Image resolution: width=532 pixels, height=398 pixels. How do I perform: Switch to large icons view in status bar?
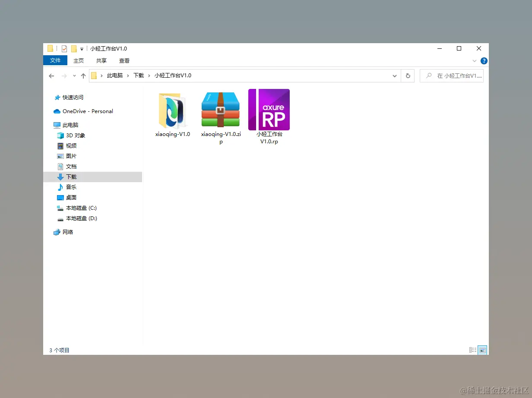click(x=482, y=350)
